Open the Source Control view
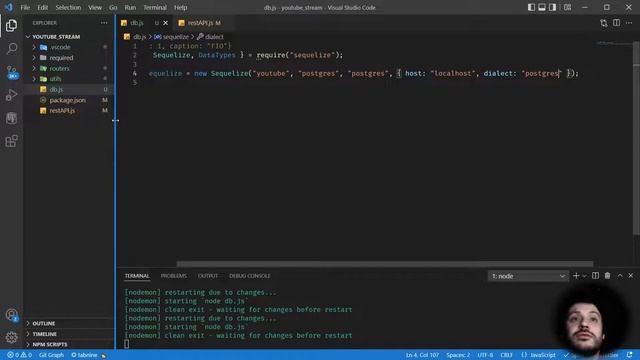Image resolution: width=640 pixels, height=360 pixels. [x=11, y=72]
